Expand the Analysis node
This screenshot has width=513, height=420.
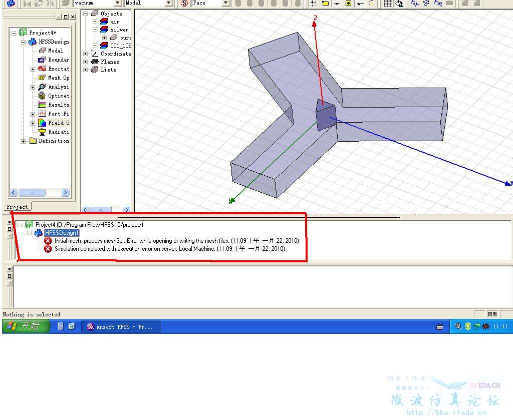[x=33, y=87]
